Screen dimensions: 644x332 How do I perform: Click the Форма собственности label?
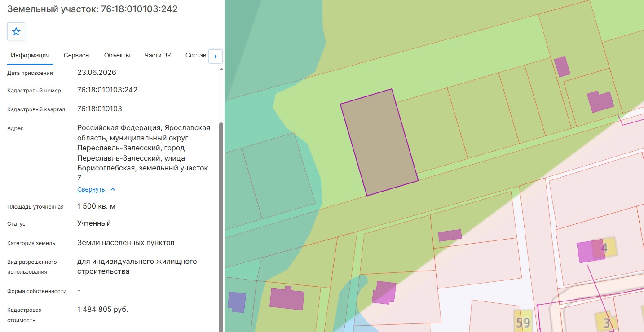37,291
